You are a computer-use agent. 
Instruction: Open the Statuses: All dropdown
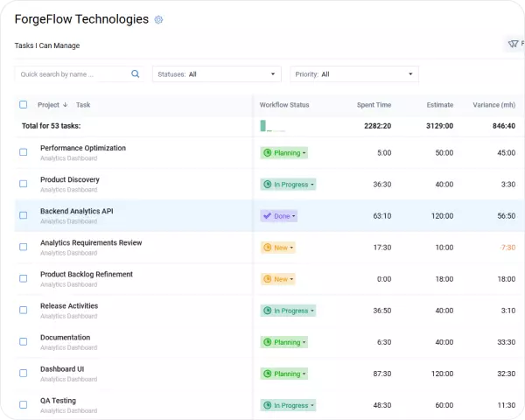pos(217,74)
